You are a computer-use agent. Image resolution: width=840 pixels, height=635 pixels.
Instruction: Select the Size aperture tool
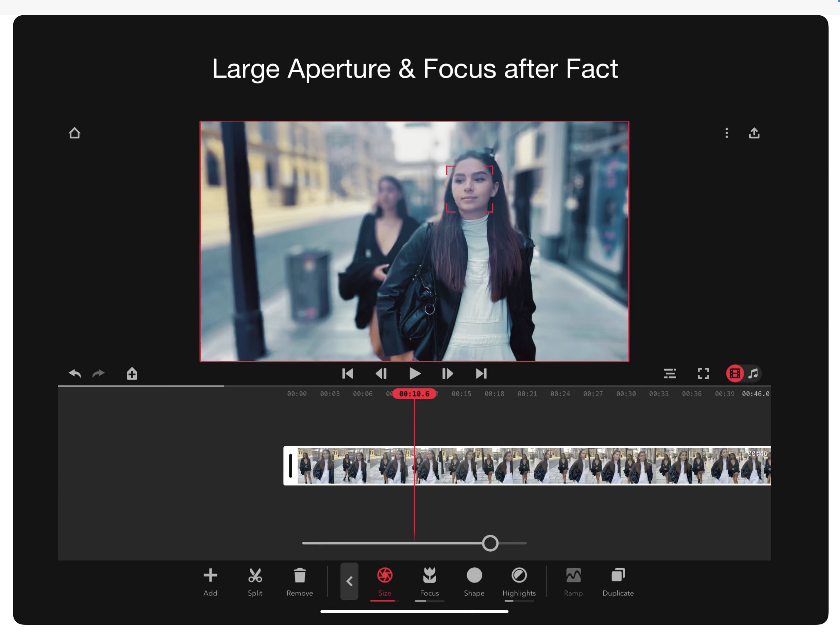(x=385, y=575)
